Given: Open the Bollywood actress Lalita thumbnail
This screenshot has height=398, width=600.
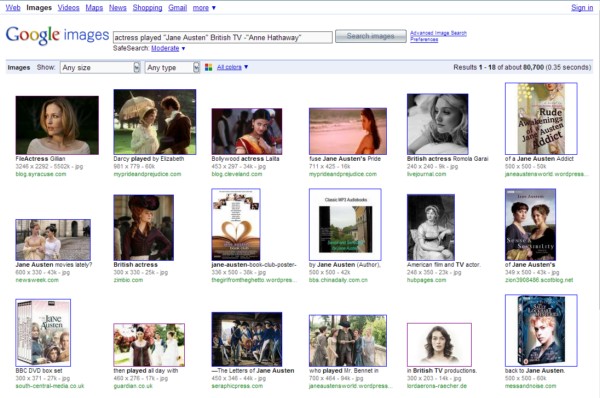Looking at the screenshot, I should coord(247,131).
